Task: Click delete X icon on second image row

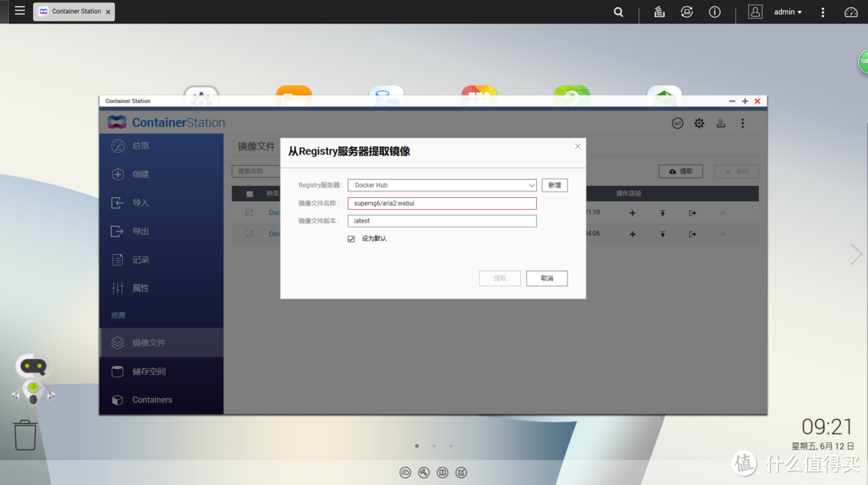Action: click(x=723, y=234)
